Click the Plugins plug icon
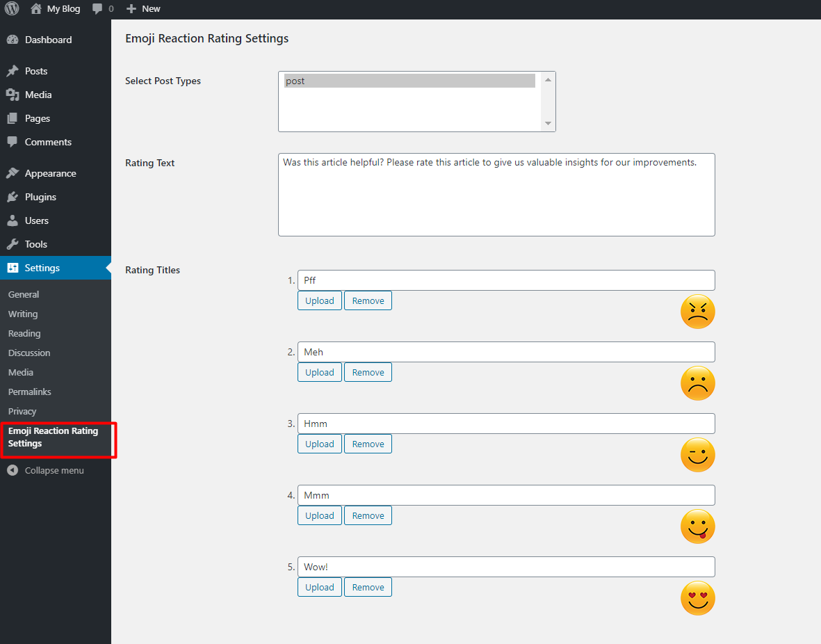The image size is (821, 644). 13,197
